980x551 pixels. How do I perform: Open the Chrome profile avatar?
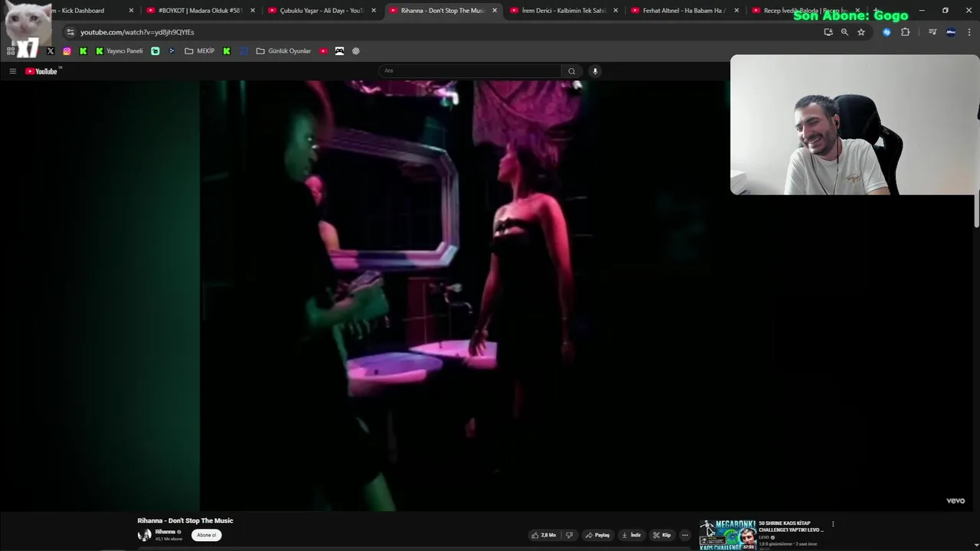[951, 32]
